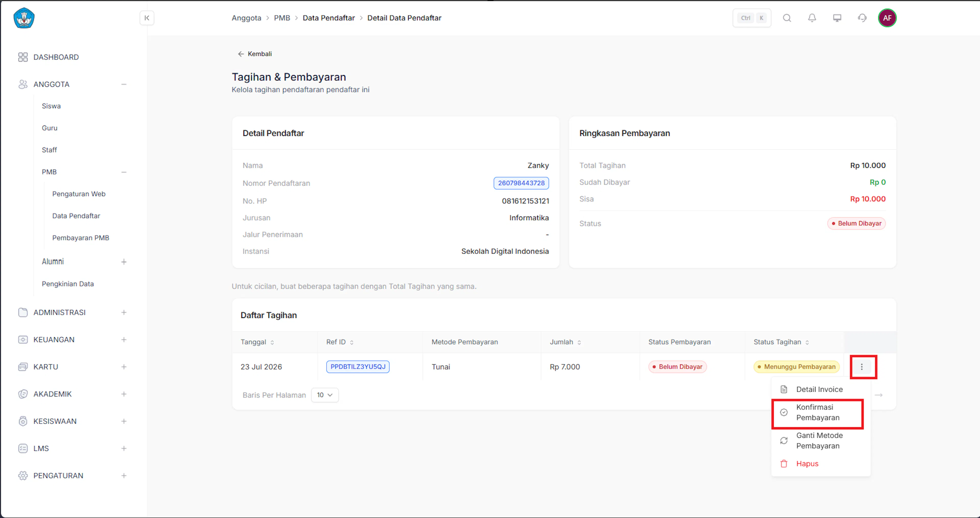This screenshot has width=980, height=518.
Task: Click the next page arrow in pagination
Action: (x=878, y=395)
